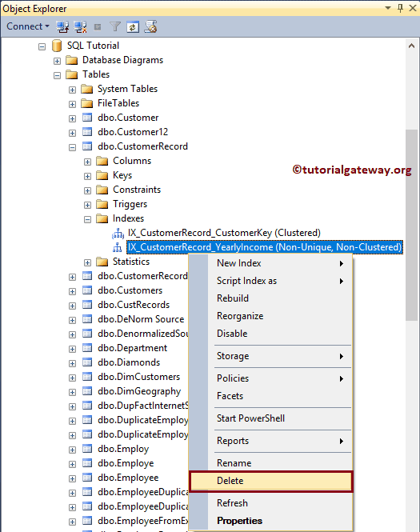Expand the Statistics folder node
Screen dimensions: 420x532
(x=87, y=262)
